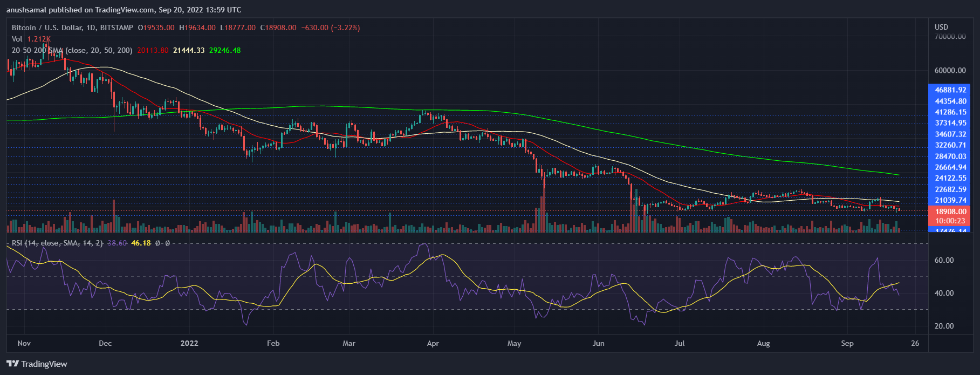Click the 2022 label on time axis
980x375 pixels.
(x=189, y=343)
